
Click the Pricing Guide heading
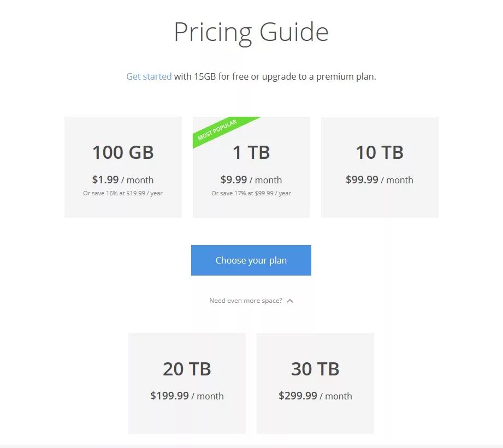pos(251,32)
